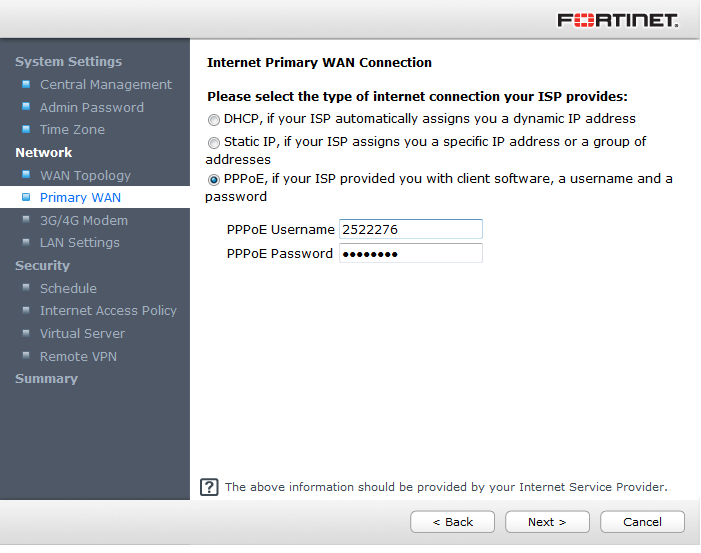Click the bullet icon beside Admin Password

(26, 107)
